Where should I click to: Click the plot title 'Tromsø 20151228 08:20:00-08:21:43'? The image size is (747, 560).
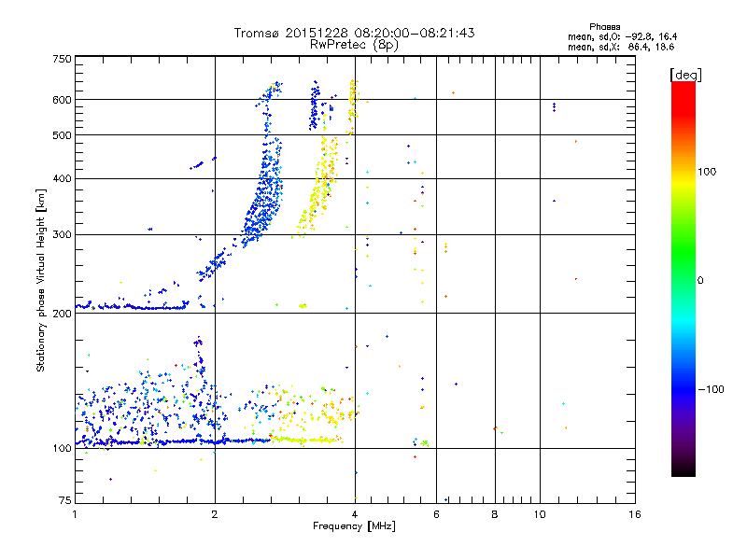click(354, 33)
